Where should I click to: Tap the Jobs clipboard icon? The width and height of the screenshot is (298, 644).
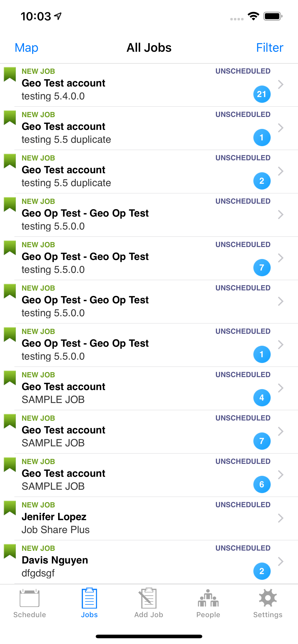(x=89, y=598)
